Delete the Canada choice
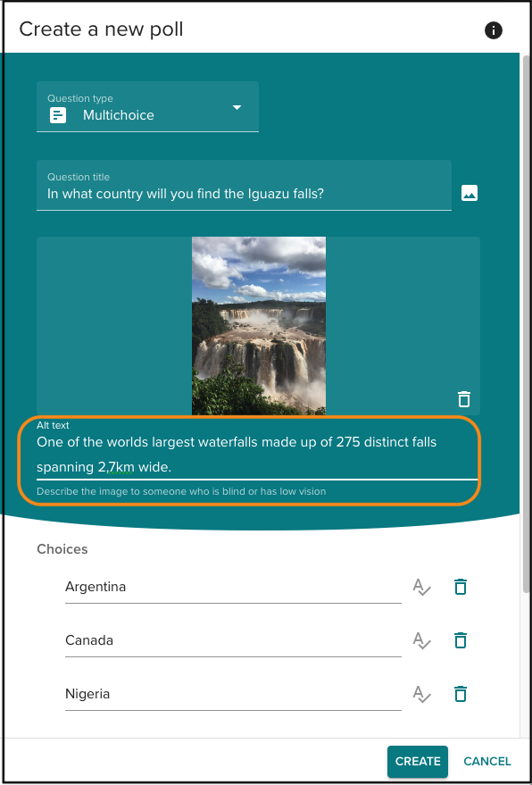Viewport: 532px width, 785px height. 460,639
